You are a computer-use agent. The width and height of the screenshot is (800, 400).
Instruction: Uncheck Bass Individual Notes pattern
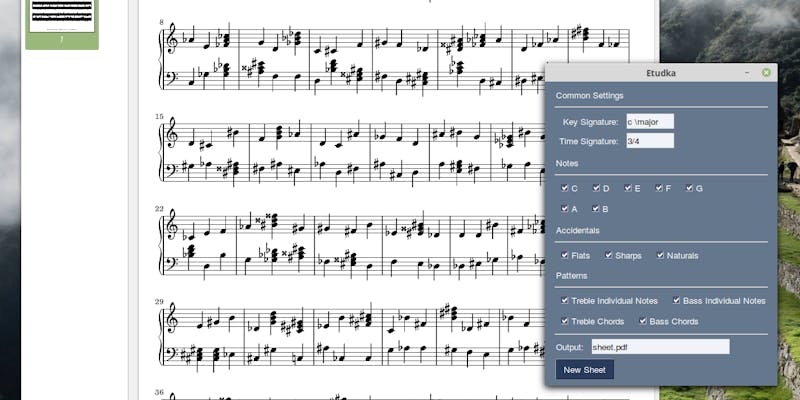(676, 300)
